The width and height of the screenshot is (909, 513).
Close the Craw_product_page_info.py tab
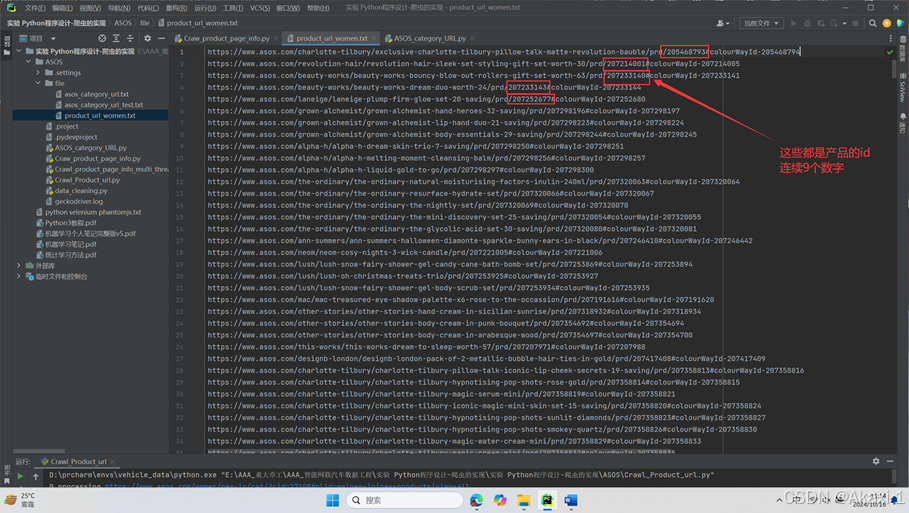[276, 38]
